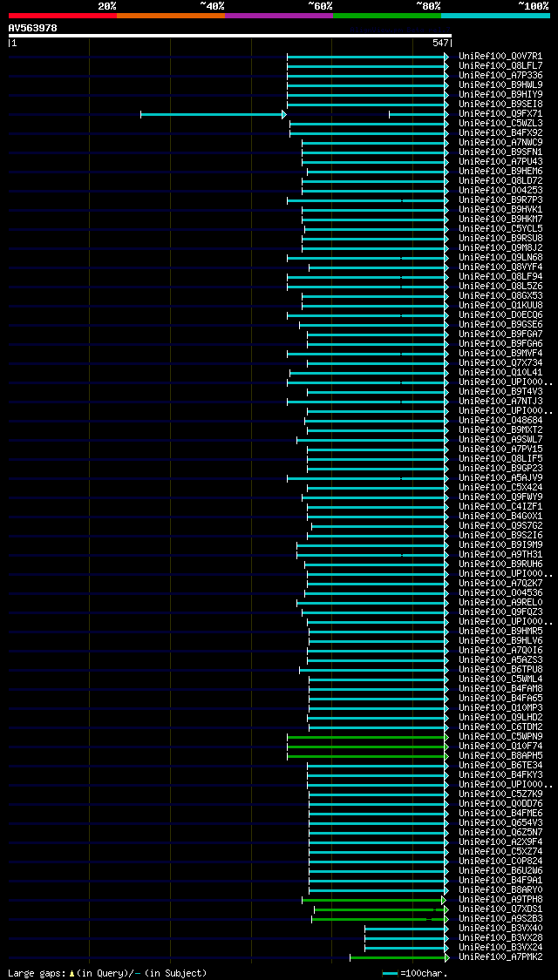558x980 pixels.
Task: Open hit UniRef100_C5YCL5
Action: click(500, 229)
